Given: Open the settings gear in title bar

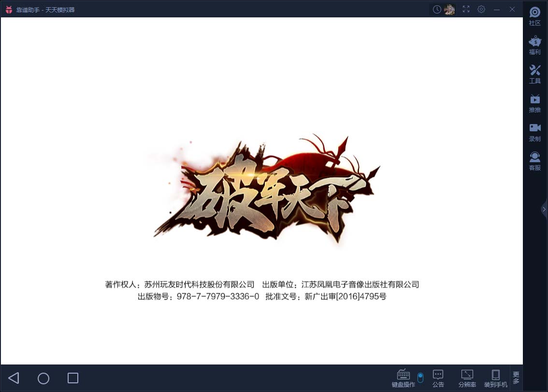Looking at the screenshot, I should coord(481,9).
